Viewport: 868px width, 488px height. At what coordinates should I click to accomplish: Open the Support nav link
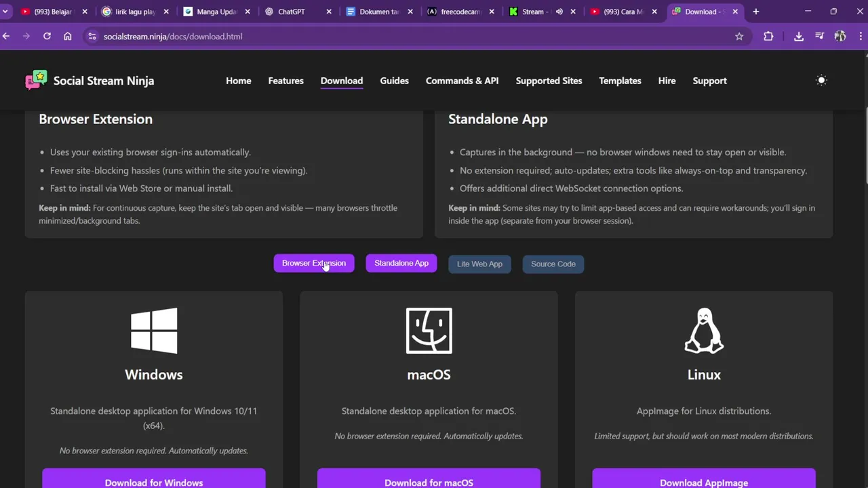pyautogui.click(x=709, y=81)
